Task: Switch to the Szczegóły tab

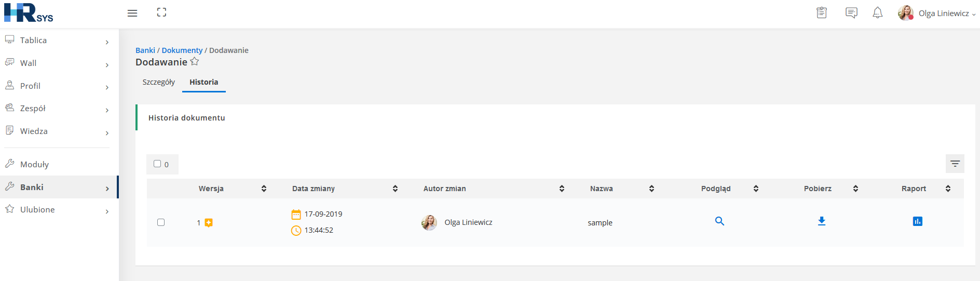Action: click(x=159, y=82)
